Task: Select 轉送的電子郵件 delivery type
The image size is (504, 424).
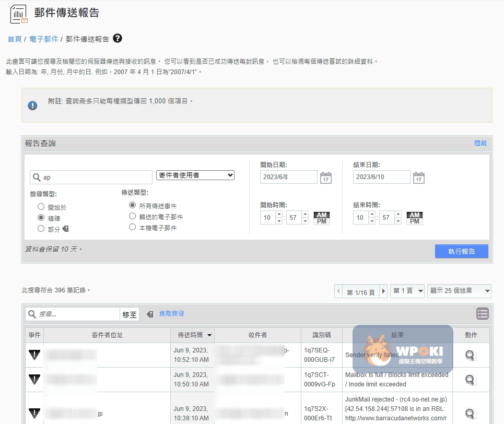Action: tap(133, 217)
